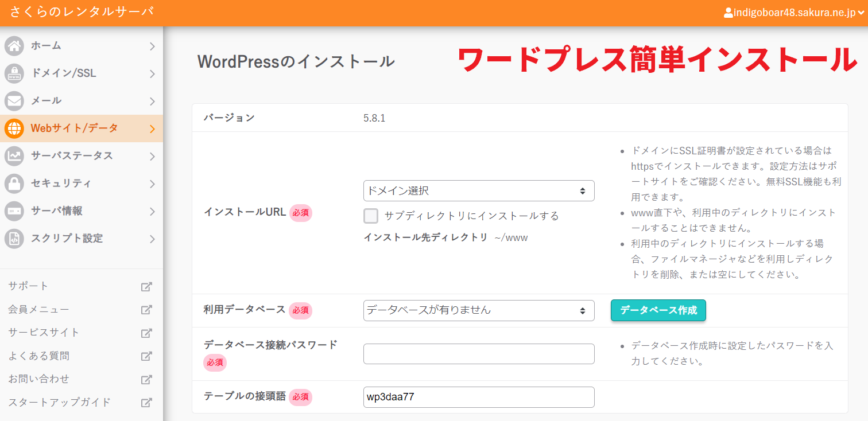Select ホーム in the sidebar
Viewport: 868px width, 421px height.
tap(82, 46)
